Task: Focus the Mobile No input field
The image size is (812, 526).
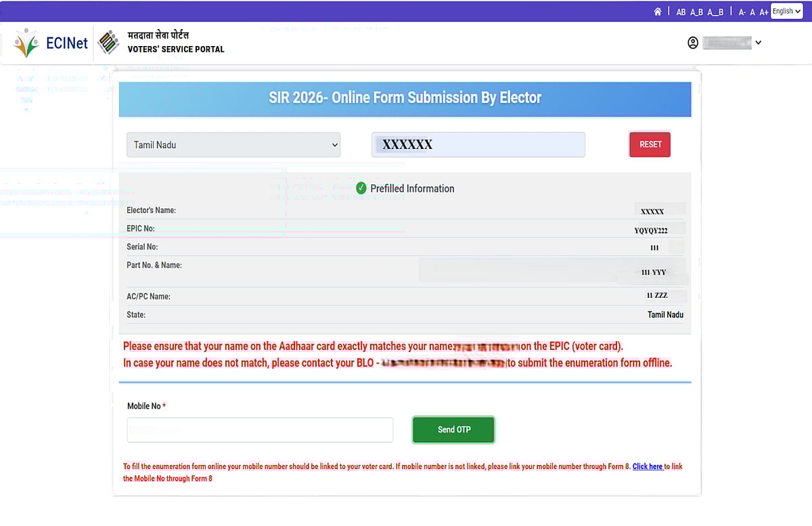Action: tap(260, 430)
